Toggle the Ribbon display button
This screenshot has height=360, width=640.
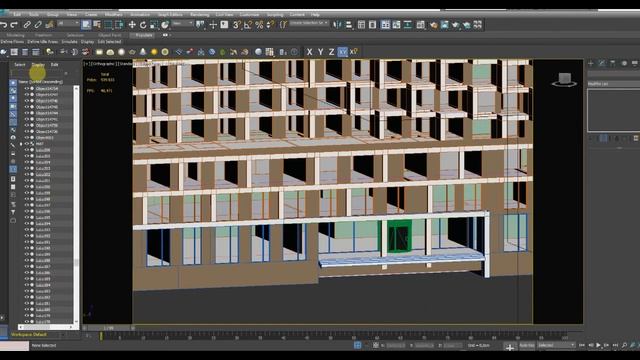pos(385,25)
